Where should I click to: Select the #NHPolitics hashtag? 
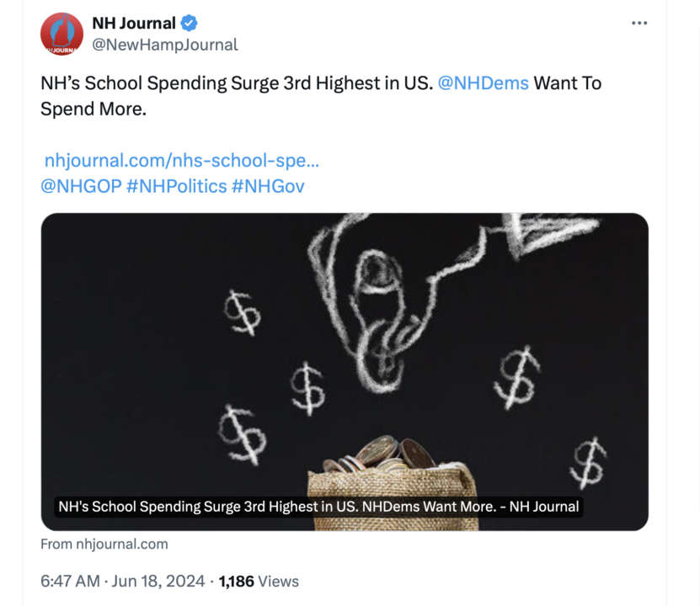pos(176,185)
